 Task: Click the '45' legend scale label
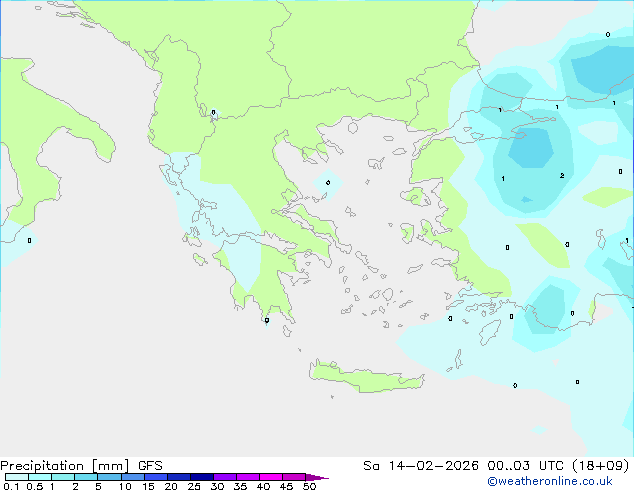(x=286, y=486)
